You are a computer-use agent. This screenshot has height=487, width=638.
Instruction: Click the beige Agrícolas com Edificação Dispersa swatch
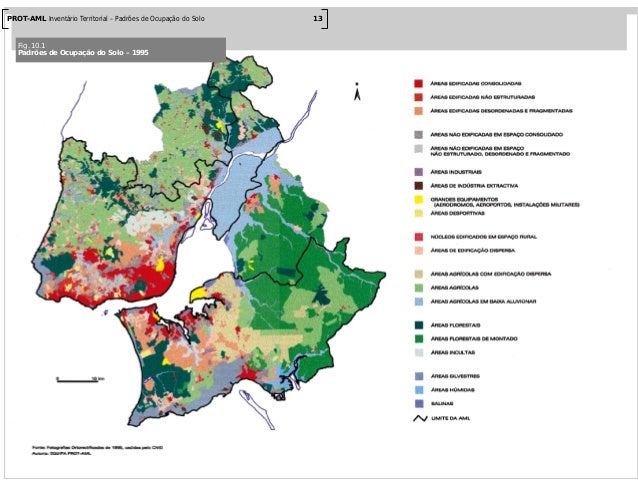tap(418, 274)
